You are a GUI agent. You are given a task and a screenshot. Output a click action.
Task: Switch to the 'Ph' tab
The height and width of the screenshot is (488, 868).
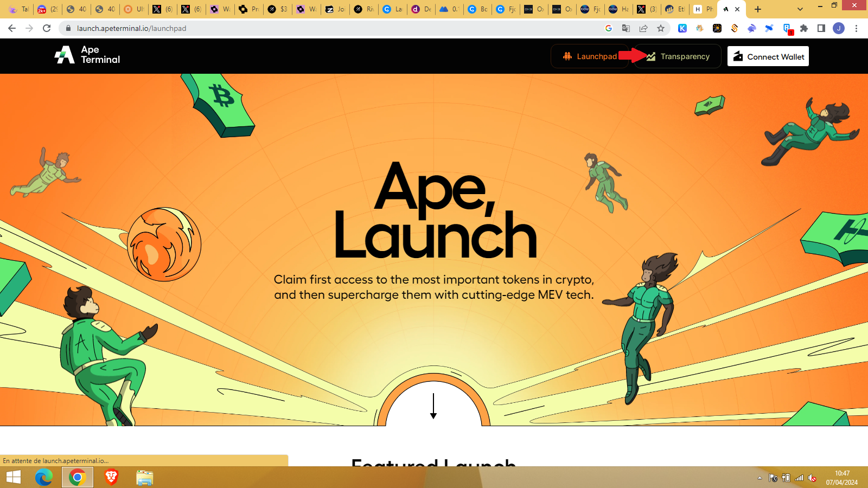(x=703, y=9)
